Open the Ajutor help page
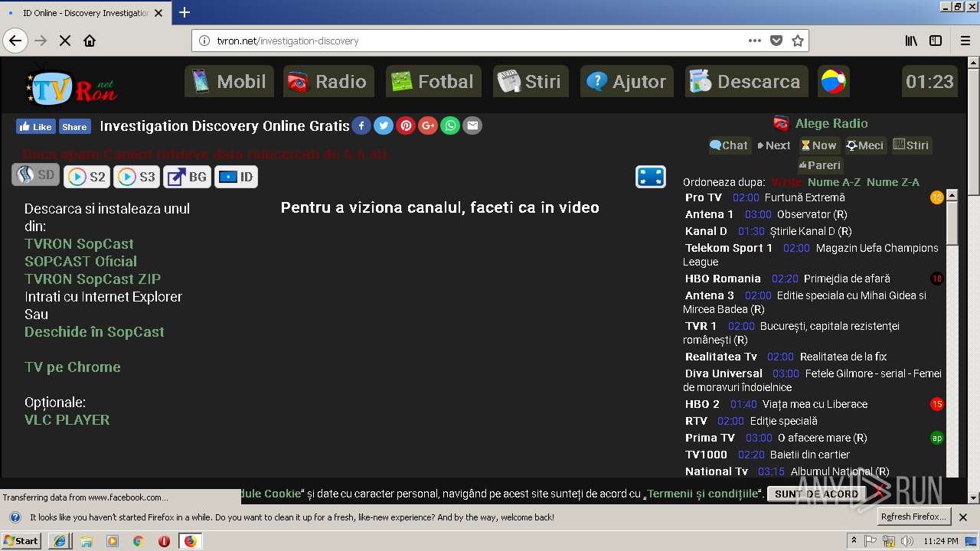Image resolution: width=980 pixels, height=551 pixels. point(627,81)
